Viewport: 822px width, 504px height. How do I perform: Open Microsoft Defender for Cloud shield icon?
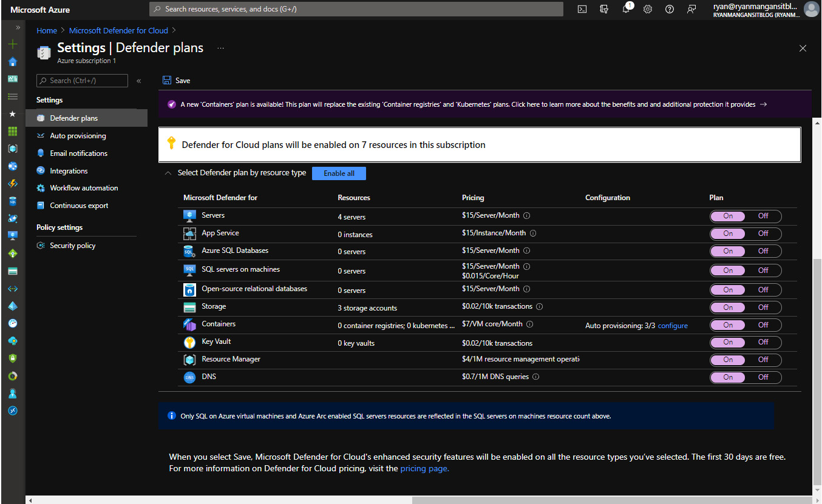coord(13,358)
